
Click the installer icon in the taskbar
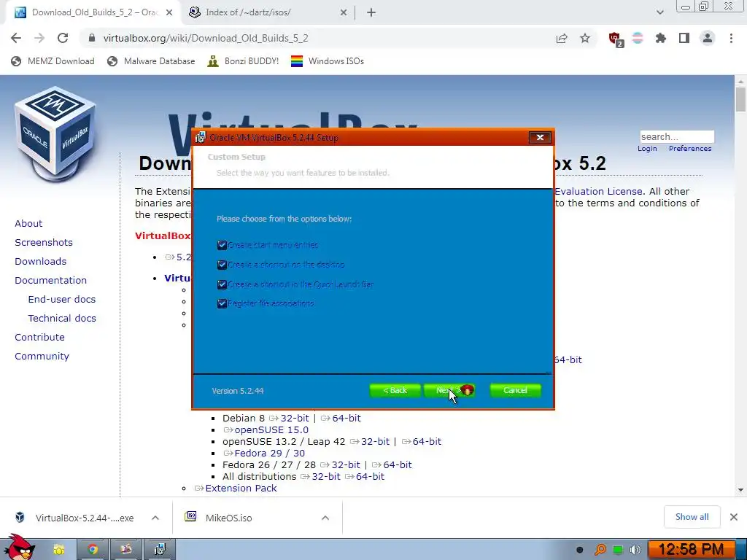pyautogui.click(x=160, y=550)
